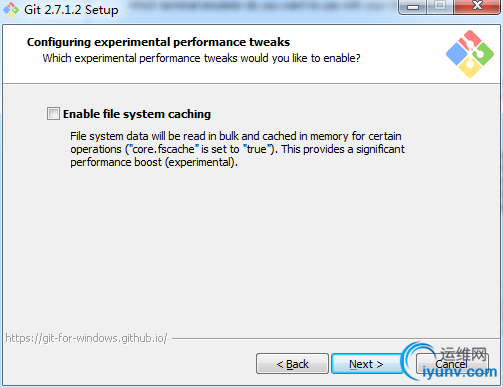Open the git-for-windows.github.io link
Screen dimensions: 503x388
point(86,338)
